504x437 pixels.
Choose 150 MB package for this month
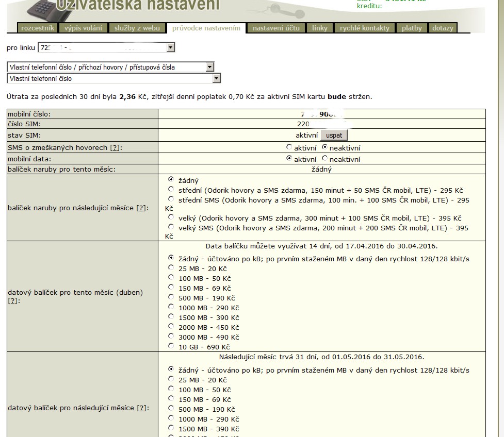point(171,287)
